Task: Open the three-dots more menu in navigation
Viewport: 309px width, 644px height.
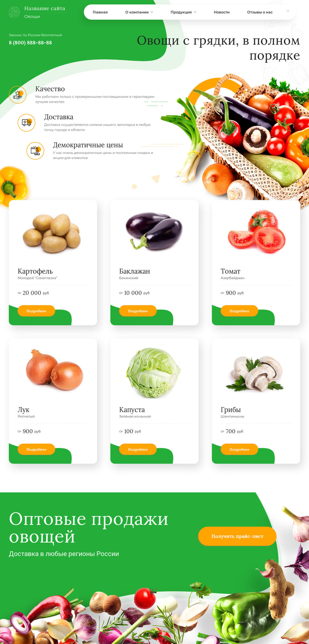Action: (x=288, y=11)
